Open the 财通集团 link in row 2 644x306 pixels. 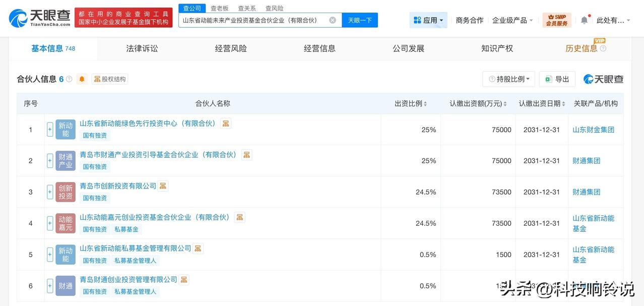click(x=586, y=161)
